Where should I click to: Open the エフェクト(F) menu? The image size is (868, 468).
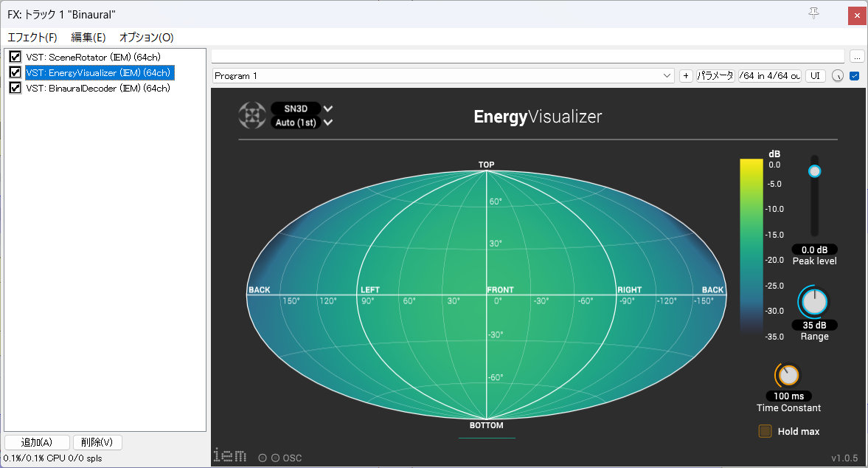pos(32,37)
